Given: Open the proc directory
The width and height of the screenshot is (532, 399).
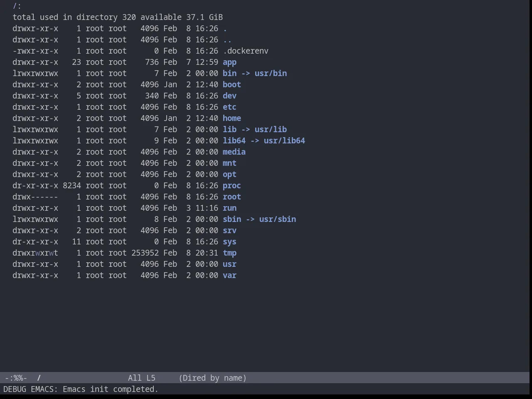Looking at the screenshot, I should coord(232,186).
